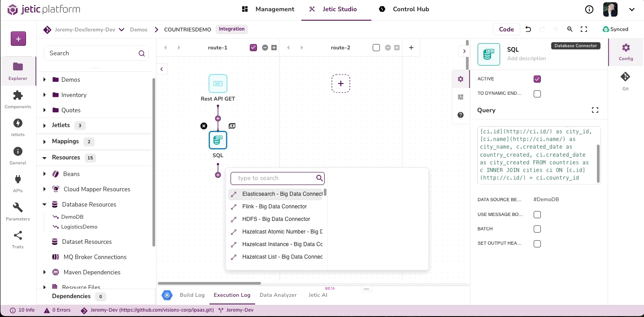The height and width of the screenshot is (317, 644).
Task: Add a step in route-2 dashed plus
Action: click(x=341, y=84)
